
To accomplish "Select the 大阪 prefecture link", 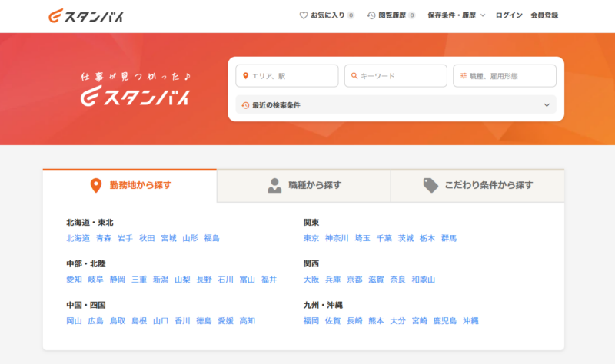I will (x=311, y=280).
